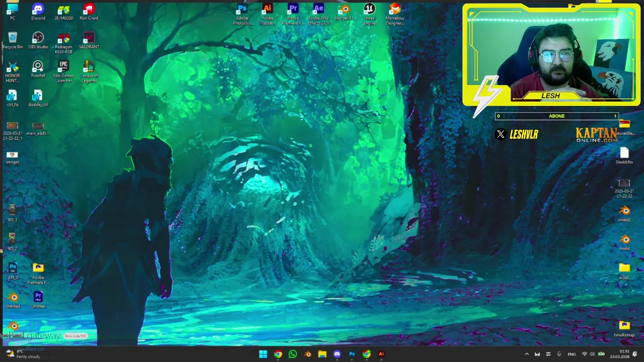The height and width of the screenshot is (362, 644).
Task: Select the disable_ctrl file
Action: pos(38,99)
